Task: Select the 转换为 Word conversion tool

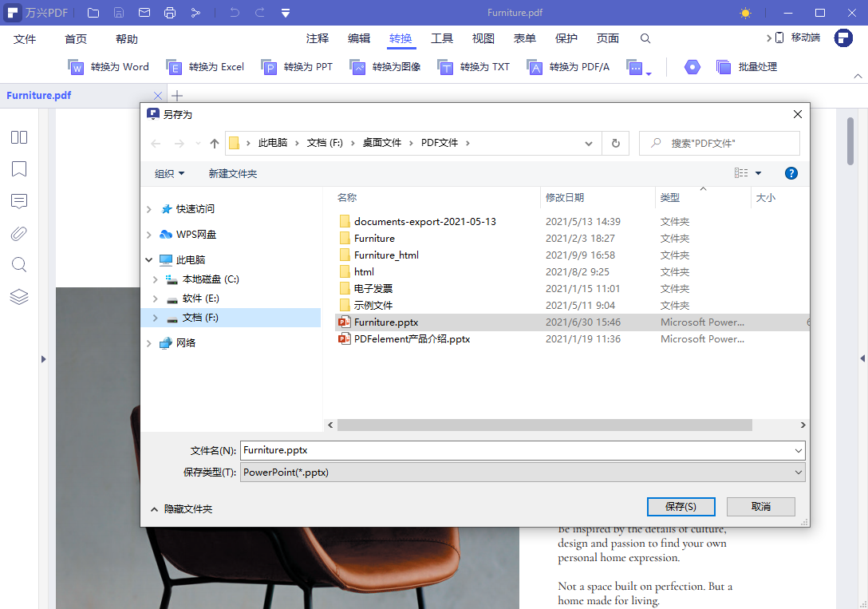Action: [x=109, y=67]
